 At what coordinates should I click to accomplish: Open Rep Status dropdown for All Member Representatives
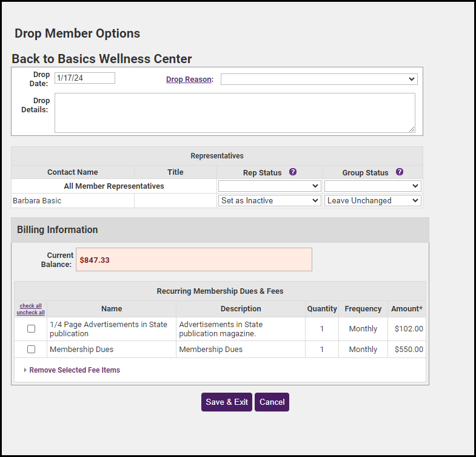(269, 186)
